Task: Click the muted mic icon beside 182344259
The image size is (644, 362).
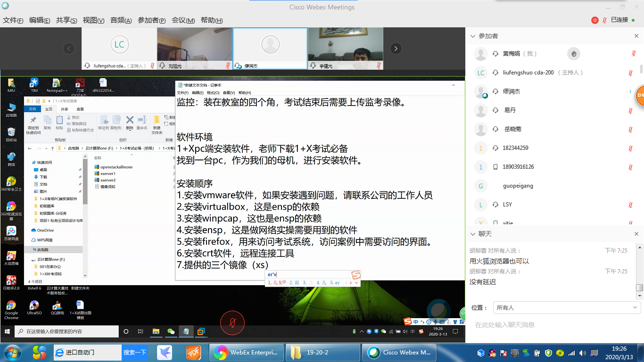Action: click(x=630, y=148)
